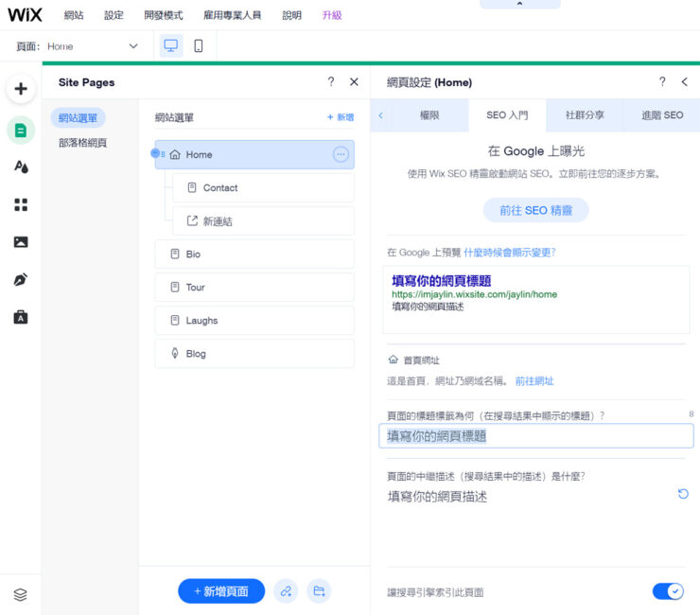
Task: Click the Blog page pen icon
Action: pyautogui.click(x=175, y=353)
